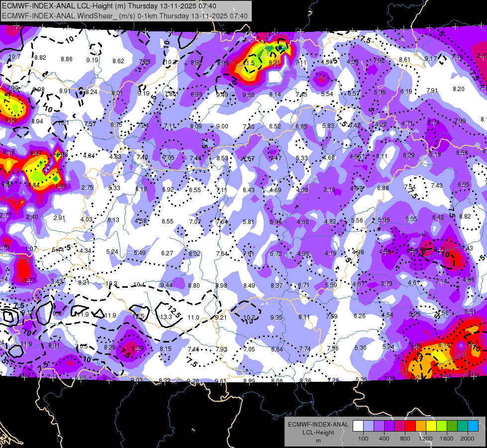This screenshot has width=487, height=448.
Task: Click the LCL-Height title line at top
Action: point(109,6)
